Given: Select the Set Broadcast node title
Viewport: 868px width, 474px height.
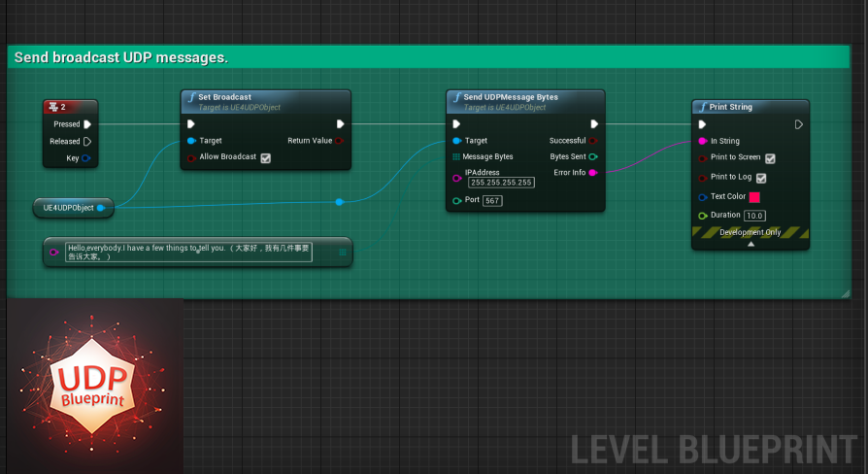Looking at the screenshot, I should pyautogui.click(x=224, y=97).
